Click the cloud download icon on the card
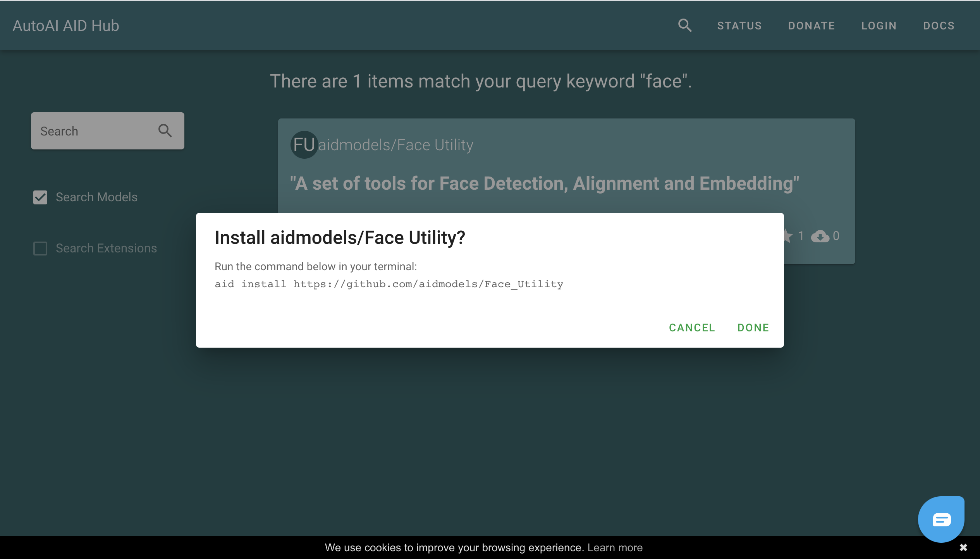 click(x=820, y=236)
